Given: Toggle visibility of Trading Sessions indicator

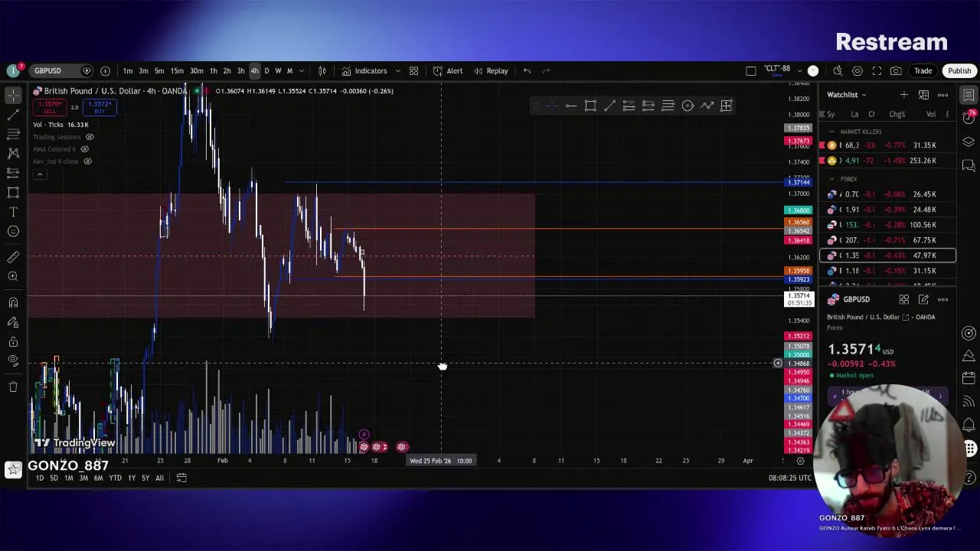Looking at the screenshot, I should [90, 137].
